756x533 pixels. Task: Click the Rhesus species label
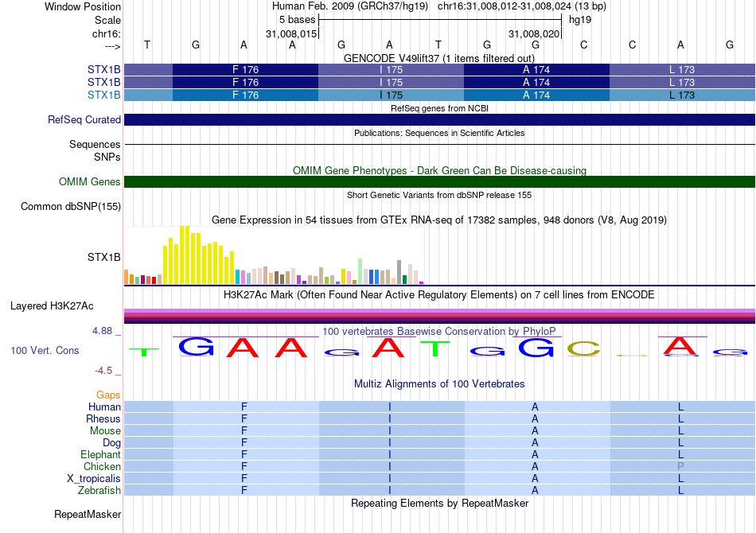tap(103, 418)
